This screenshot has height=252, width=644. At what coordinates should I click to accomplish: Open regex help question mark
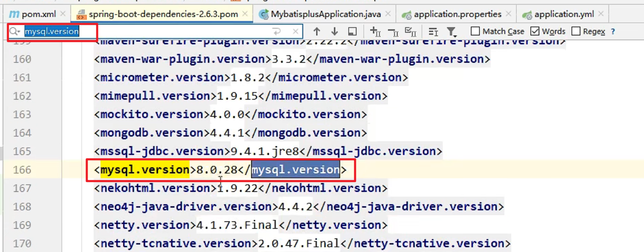point(613,32)
